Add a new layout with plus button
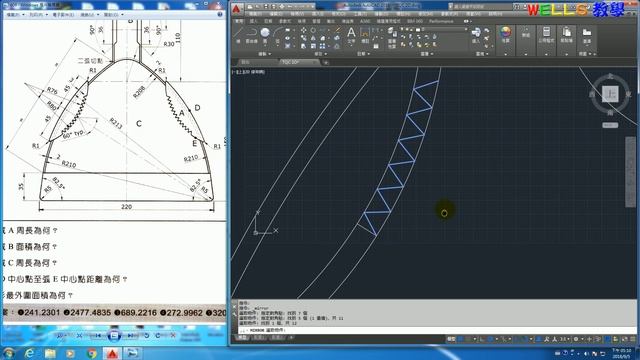Viewport: 640px width, 360px height. click(x=291, y=338)
